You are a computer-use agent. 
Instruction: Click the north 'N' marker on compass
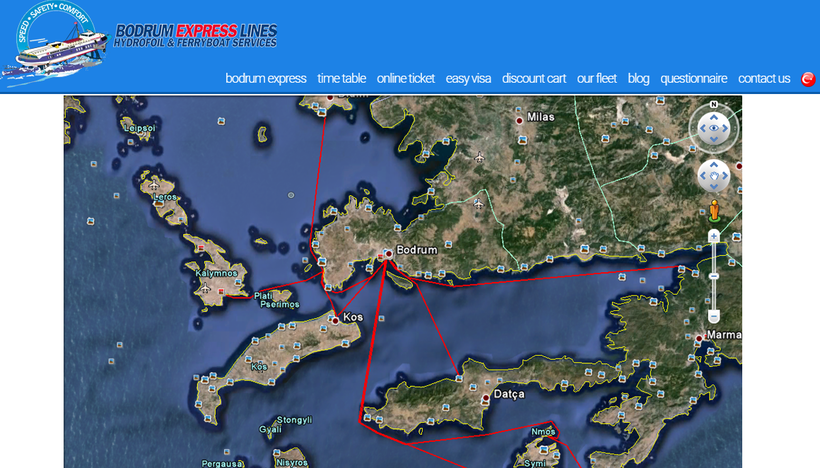[713, 104]
